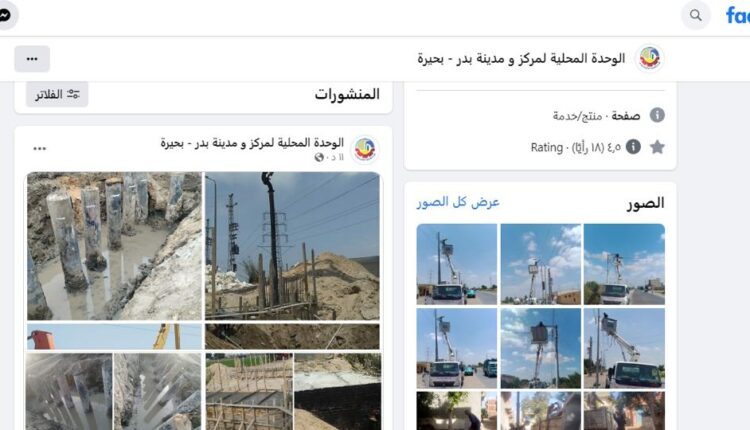Click the post author's profile avatar
This screenshot has height=430, width=750.
(365, 149)
